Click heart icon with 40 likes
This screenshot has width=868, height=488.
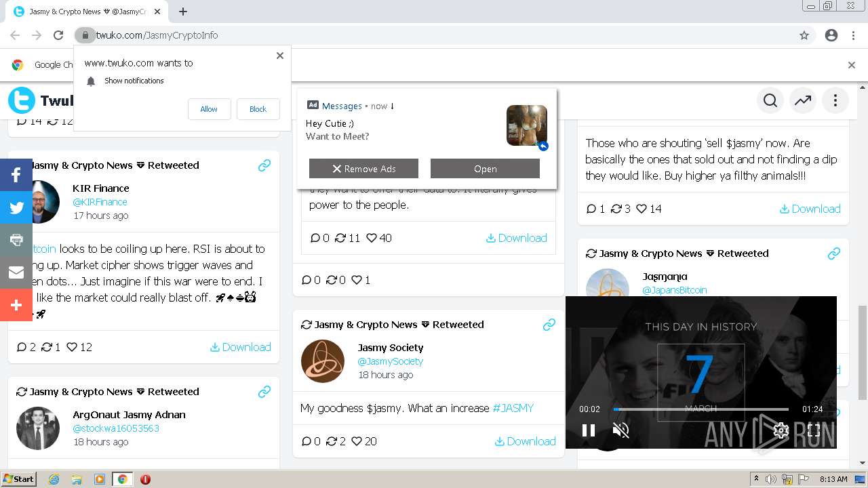(371, 238)
